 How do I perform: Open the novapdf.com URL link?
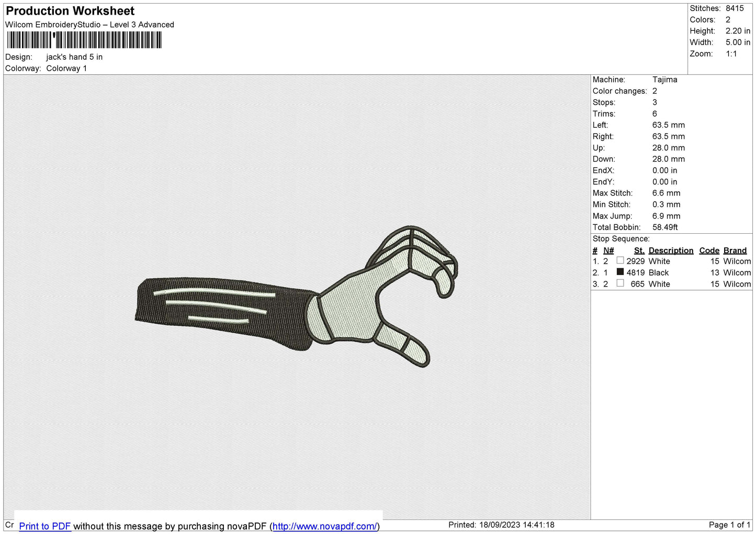point(324,526)
